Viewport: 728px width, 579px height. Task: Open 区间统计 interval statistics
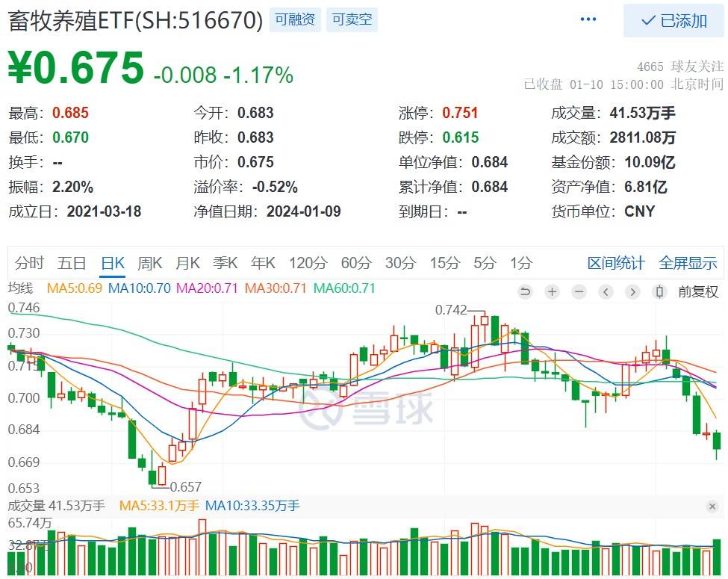[615, 263]
